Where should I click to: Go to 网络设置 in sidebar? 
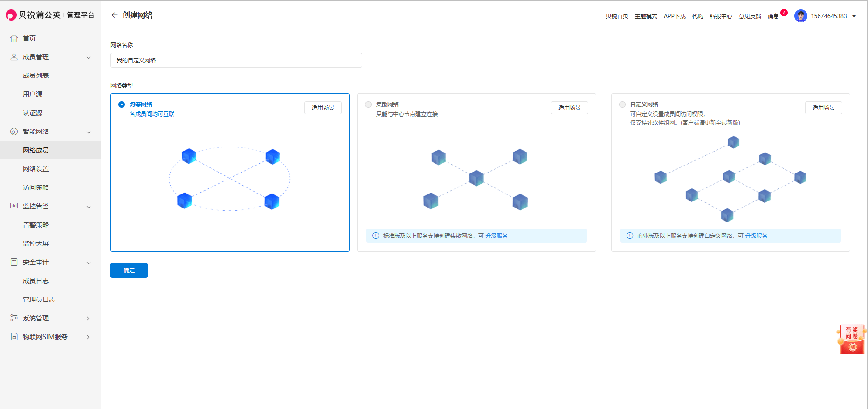pyautogui.click(x=36, y=169)
